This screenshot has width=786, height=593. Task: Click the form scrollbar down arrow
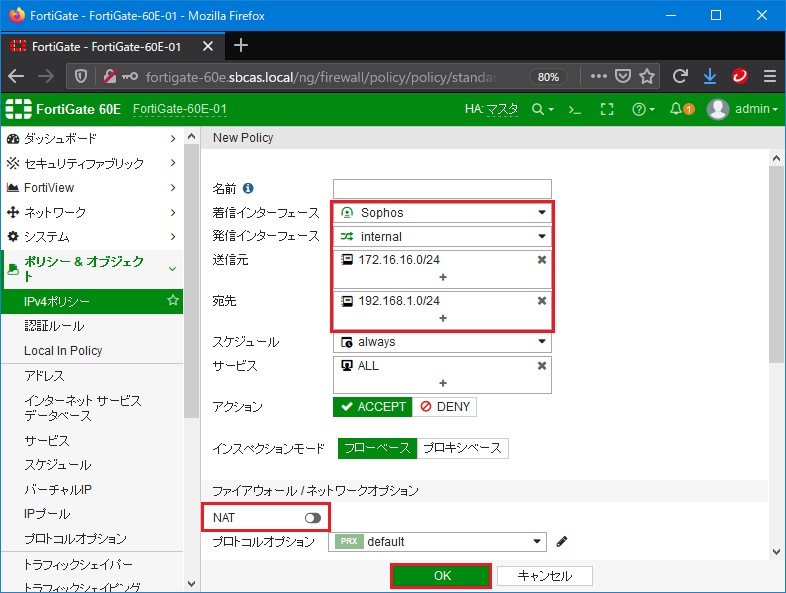[776, 552]
